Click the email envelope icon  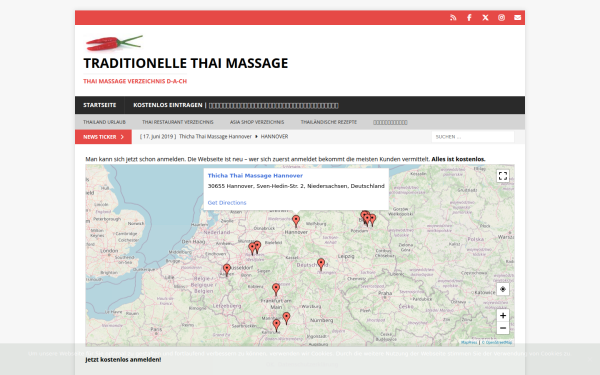click(517, 18)
